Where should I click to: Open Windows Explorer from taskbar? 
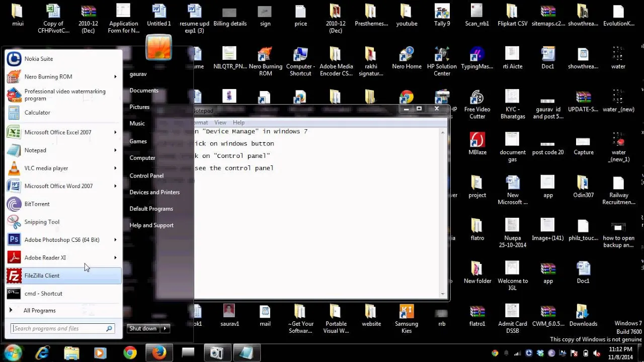click(71, 353)
